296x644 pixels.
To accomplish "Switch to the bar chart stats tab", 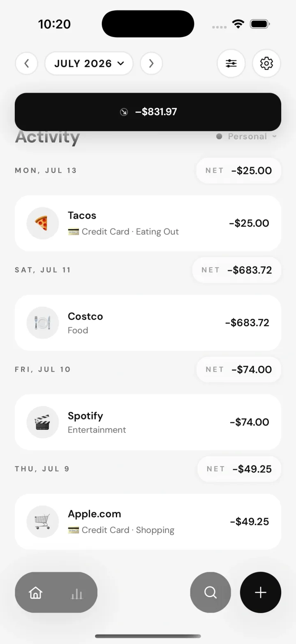I will (77, 593).
